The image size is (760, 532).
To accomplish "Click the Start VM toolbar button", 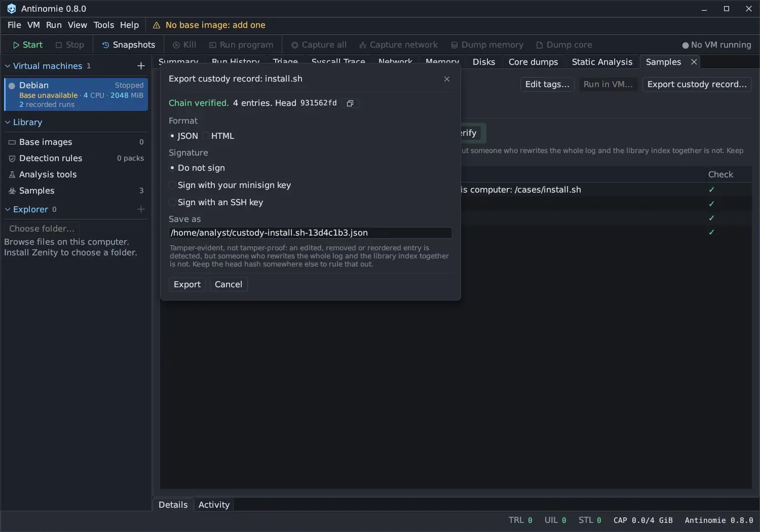I will tap(28, 45).
